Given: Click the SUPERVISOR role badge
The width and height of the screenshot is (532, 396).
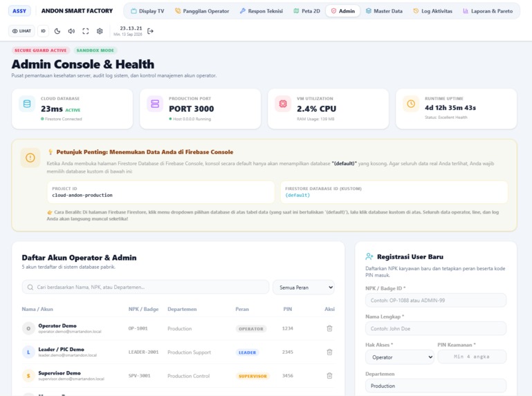Looking at the screenshot, I should (x=253, y=376).
